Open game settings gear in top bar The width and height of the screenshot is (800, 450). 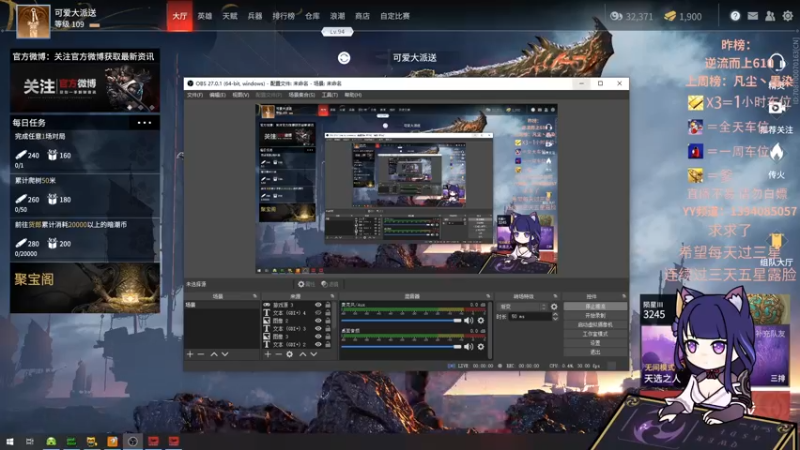click(x=788, y=16)
